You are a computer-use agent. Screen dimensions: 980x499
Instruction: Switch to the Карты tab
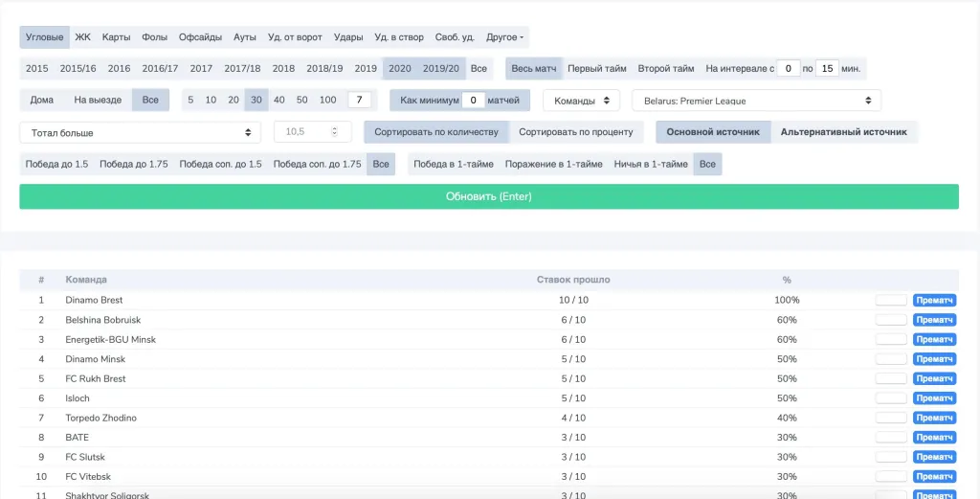pos(116,37)
